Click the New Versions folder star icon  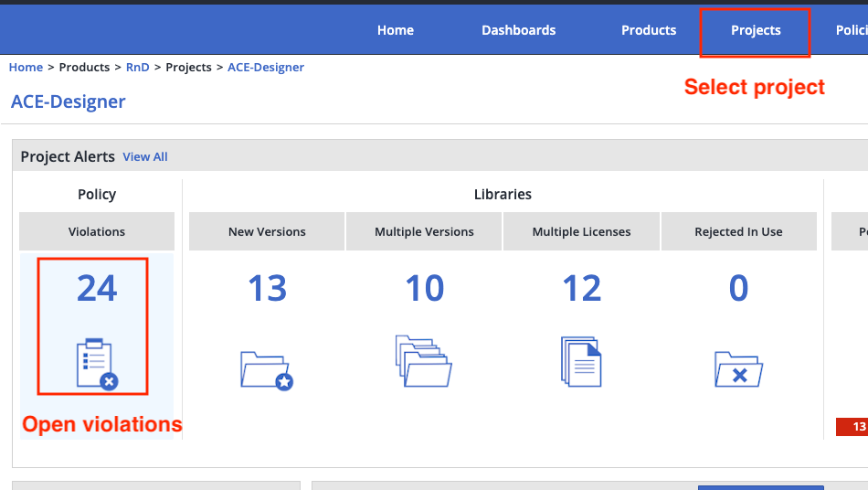click(x=267, y=369)
